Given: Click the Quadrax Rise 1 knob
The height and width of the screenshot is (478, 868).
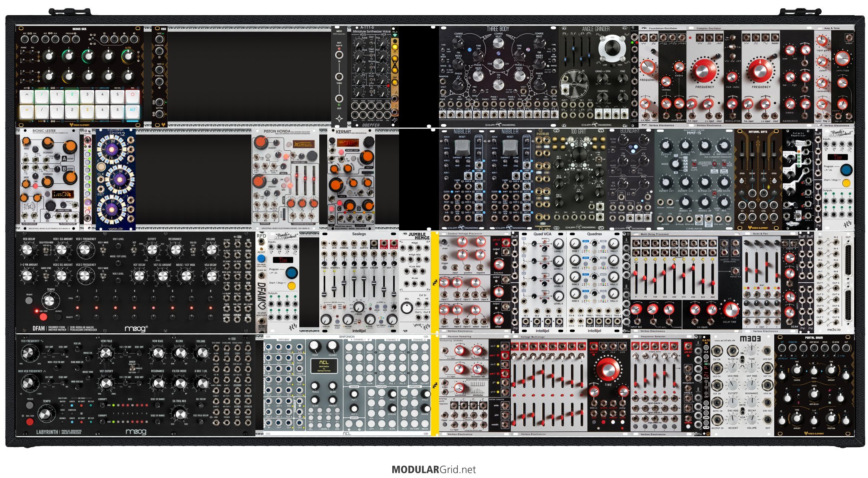Looking at the screenshot, I should pos(575,243).
